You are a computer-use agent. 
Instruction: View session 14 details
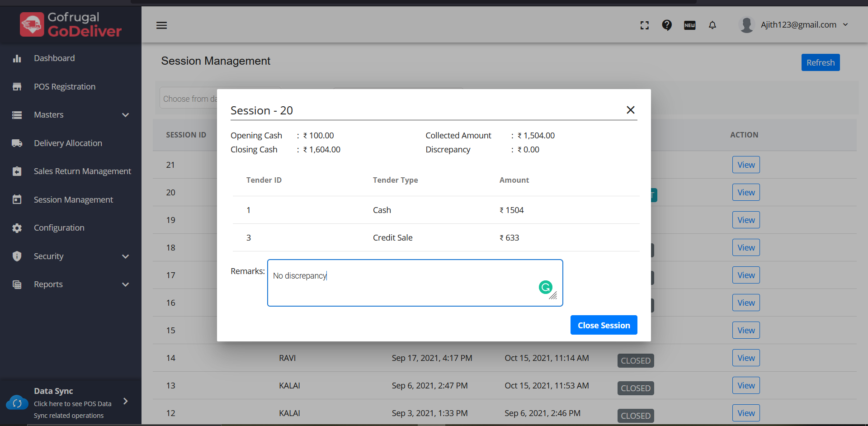pos(746,358)
